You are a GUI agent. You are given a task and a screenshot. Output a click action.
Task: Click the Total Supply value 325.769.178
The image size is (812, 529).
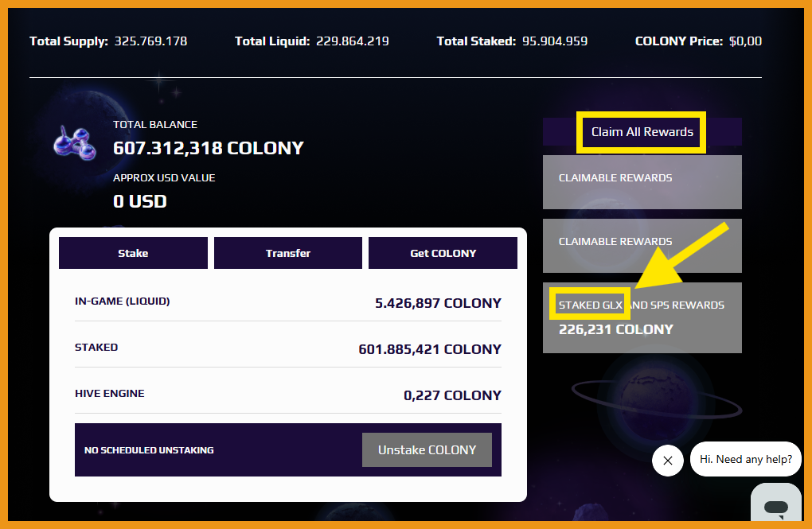[x=150, y=41]
